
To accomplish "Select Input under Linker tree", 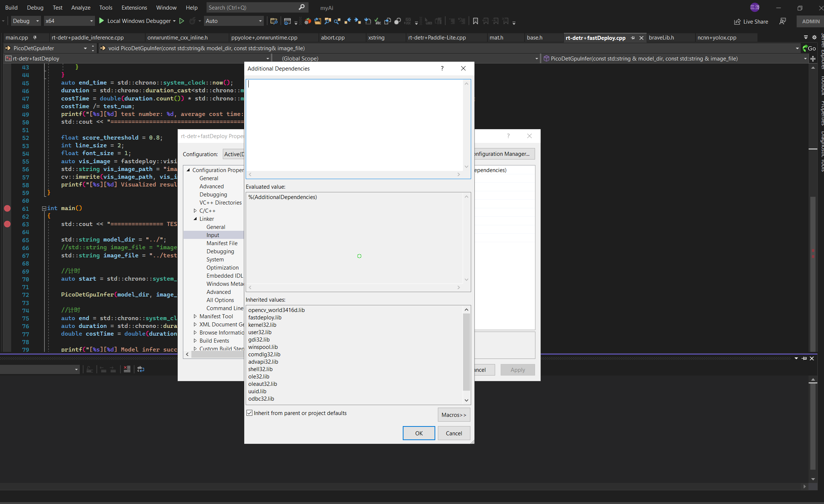I will (x=213, y=235).
